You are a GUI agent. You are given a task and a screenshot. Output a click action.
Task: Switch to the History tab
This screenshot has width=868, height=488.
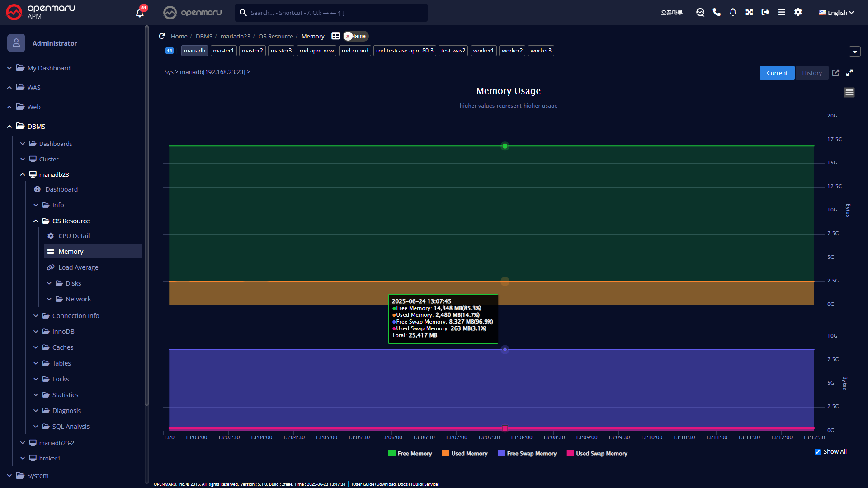click(x=811, y=73)
